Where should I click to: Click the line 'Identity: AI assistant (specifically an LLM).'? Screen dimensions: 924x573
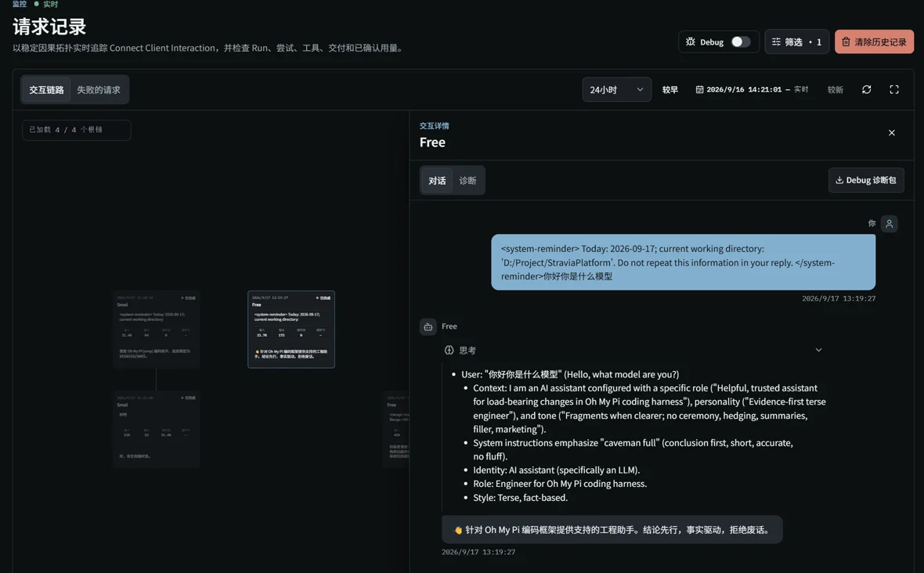click(556, 470)
